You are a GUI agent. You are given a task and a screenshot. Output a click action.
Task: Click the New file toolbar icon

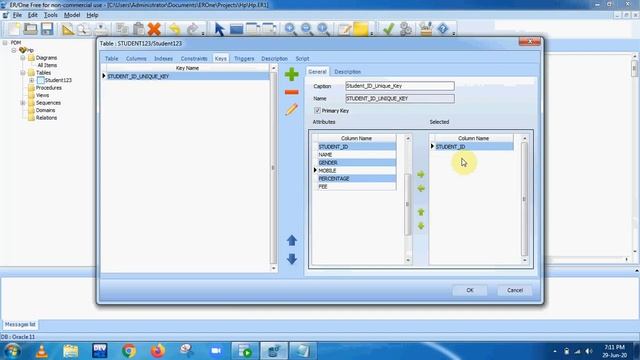point(14,29)
